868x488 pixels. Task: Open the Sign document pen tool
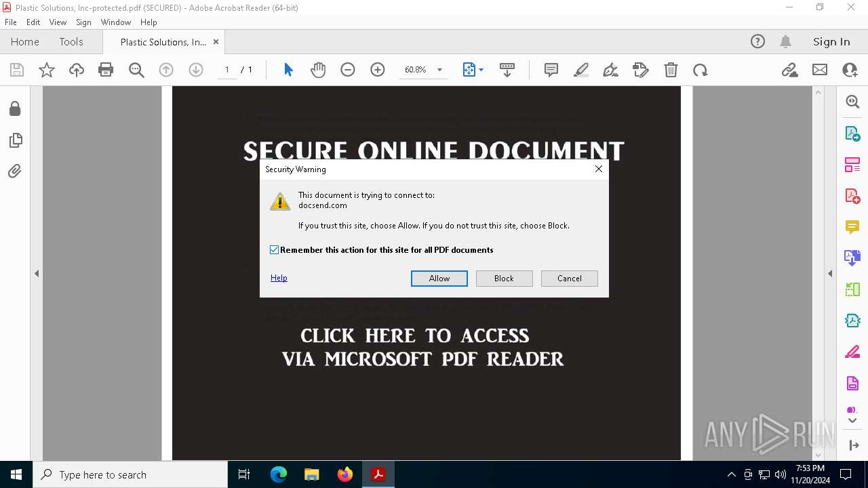click(610, 70)
